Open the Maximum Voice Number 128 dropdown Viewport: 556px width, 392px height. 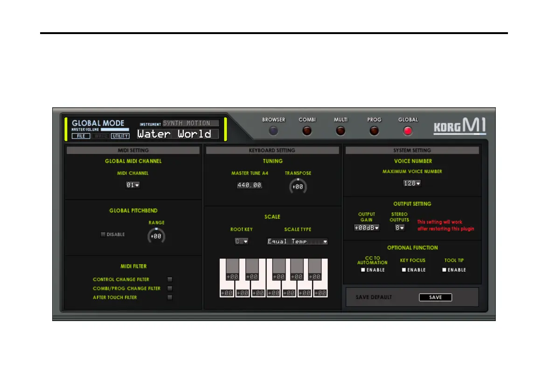point(412,183)
